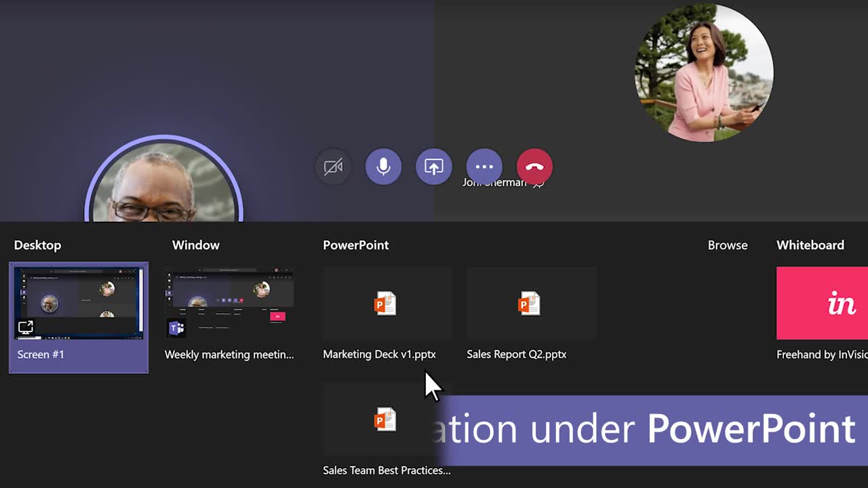Viewport: 868px width, 488px height.
Task: Hang up using the red phone button
Action: [534, 167]
